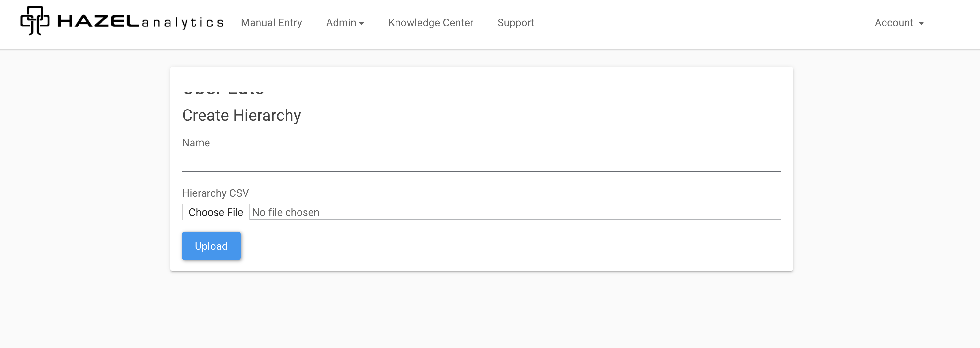The image size is (980, 348).
Task: Click the "Create Hierarchy" heading
Action: point(241,115)
